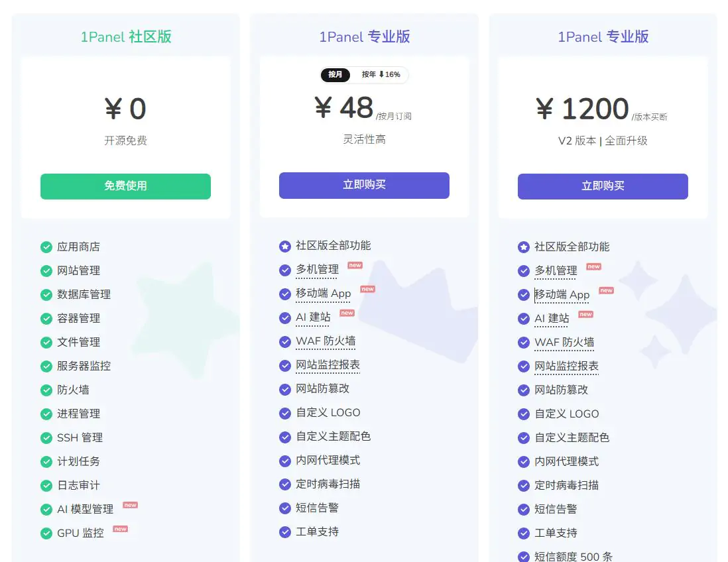
Task: Click the check icon beside 短信告警 in middle column
Action: (x=284, y=509)
